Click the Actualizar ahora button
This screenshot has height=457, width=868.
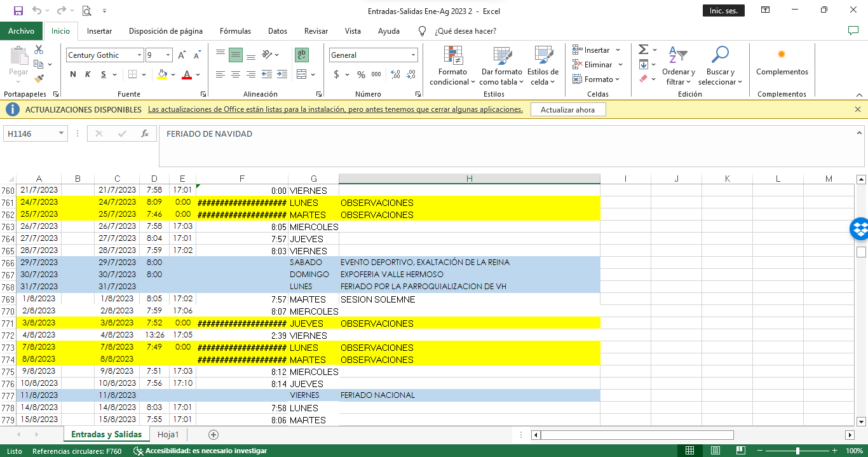[x=567, y=110]
